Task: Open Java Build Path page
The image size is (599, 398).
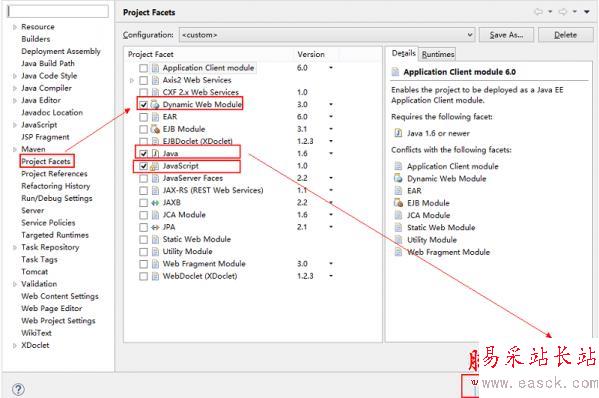Action: coord(48,63)
